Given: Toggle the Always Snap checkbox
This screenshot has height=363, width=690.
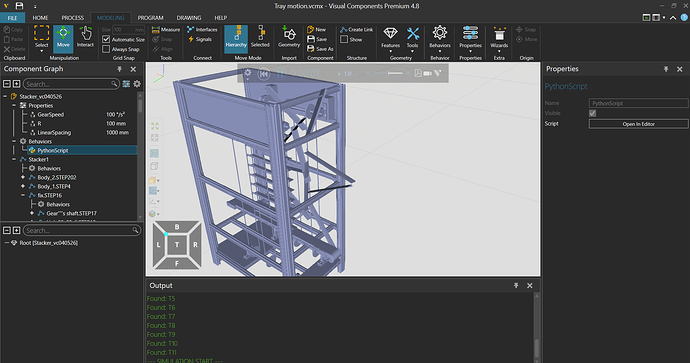Looking at the screenshot, I should (106, 49).
